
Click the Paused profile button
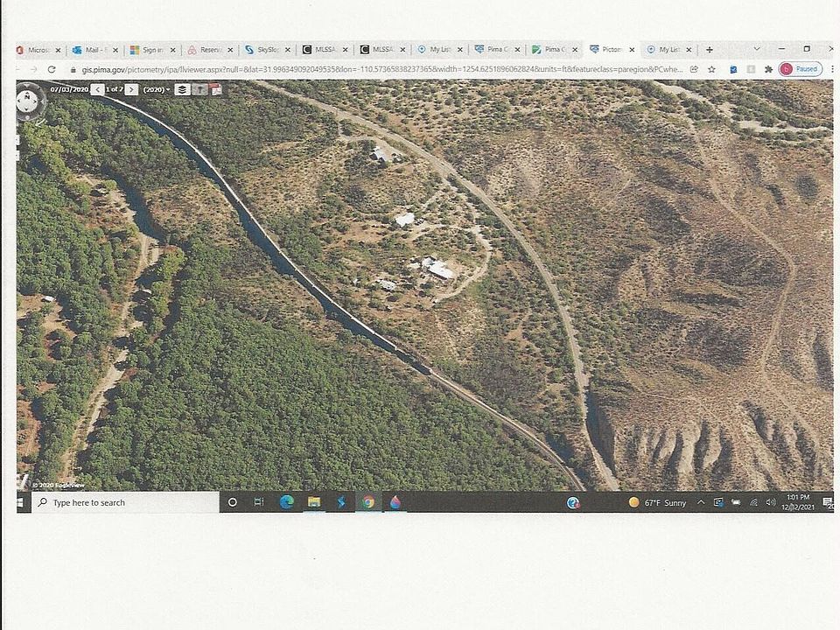click(800, 69)
